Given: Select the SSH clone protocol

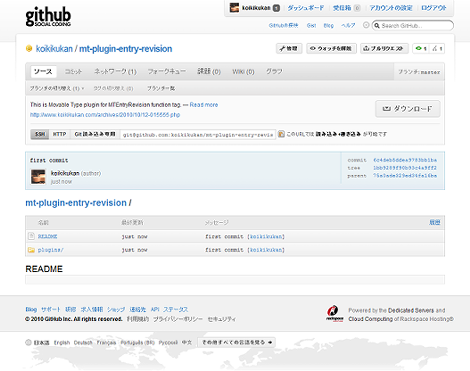Looking at the screenshot, I should tap(40, 134).
